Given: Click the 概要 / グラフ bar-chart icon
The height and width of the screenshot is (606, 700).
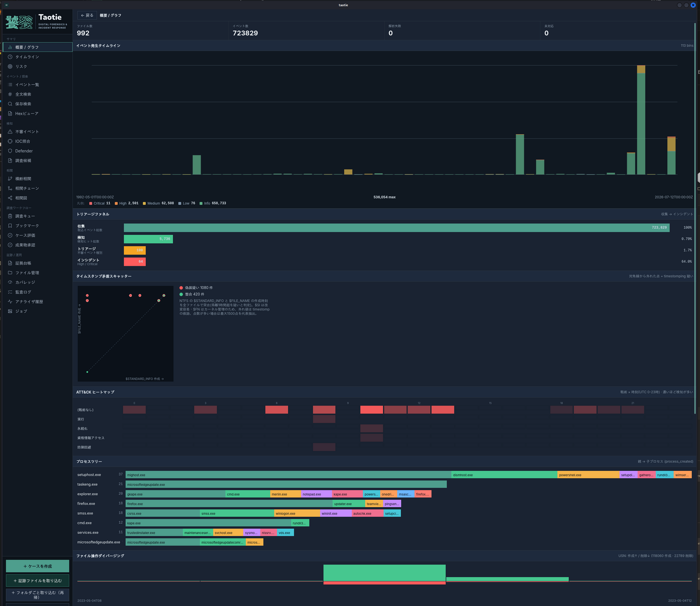Looking at the screenshot, I should click(10, 47).
